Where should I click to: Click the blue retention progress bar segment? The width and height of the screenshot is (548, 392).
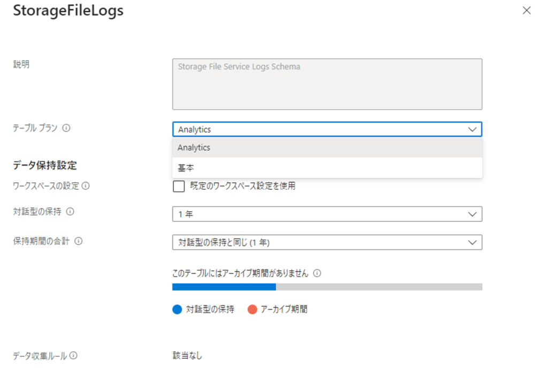pyautogui.click(x=224, y=287)
